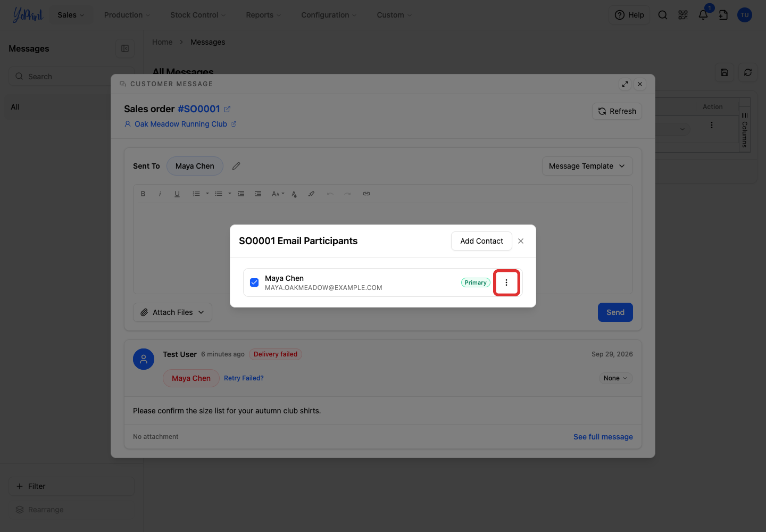Choose the text color tool
The height and width of the screenshot is (532, 766).
[x=294, y=194]
